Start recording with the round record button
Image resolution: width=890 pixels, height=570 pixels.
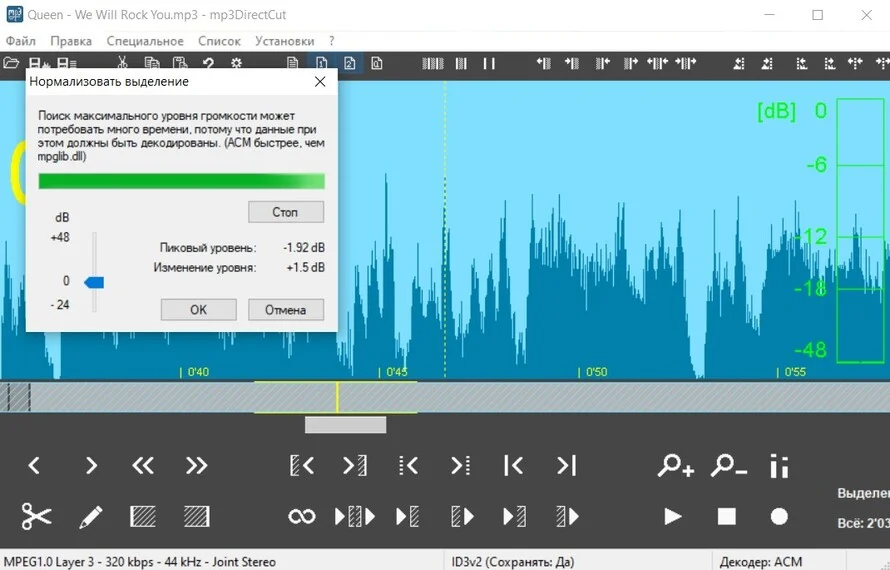point(779,517)
